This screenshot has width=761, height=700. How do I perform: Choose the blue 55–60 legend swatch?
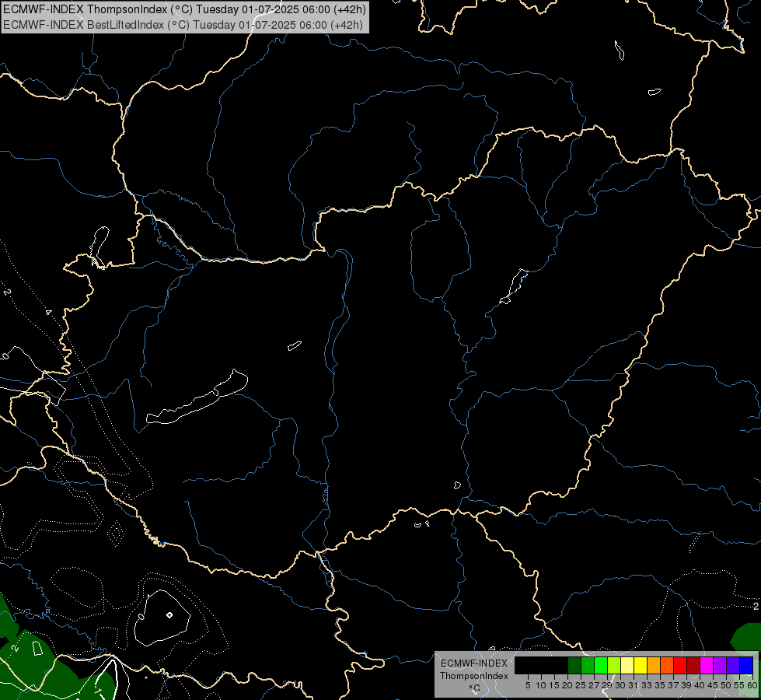(746, 666)
